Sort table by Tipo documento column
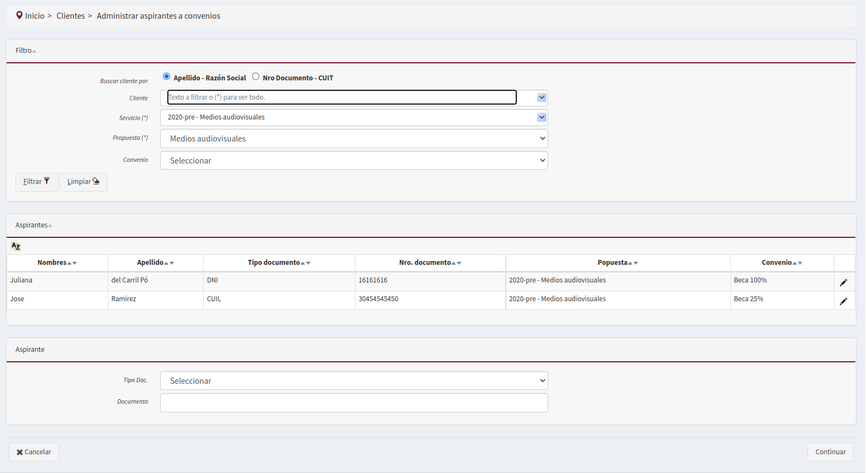 279,263
